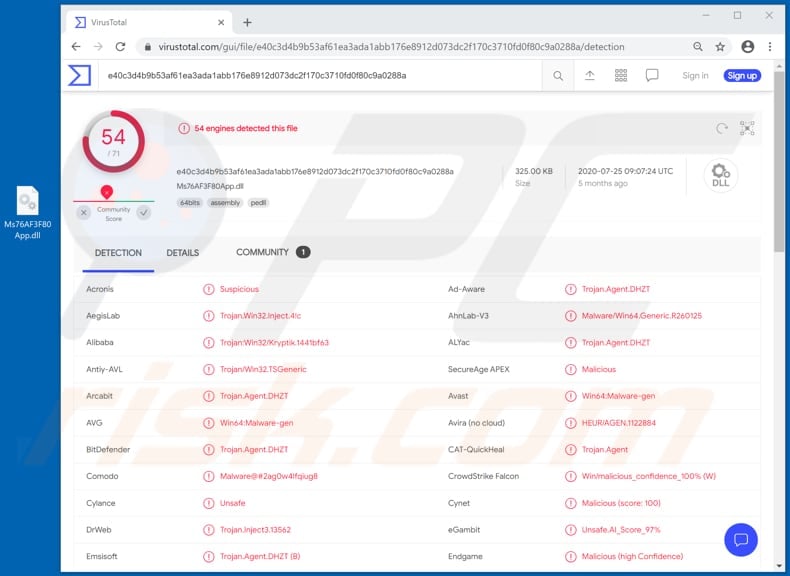Image resolution: width=790 pixels, height=576 pixels.
Task: Click the SecureAge APEX Malicious result
Action: [x=599, y=369]
